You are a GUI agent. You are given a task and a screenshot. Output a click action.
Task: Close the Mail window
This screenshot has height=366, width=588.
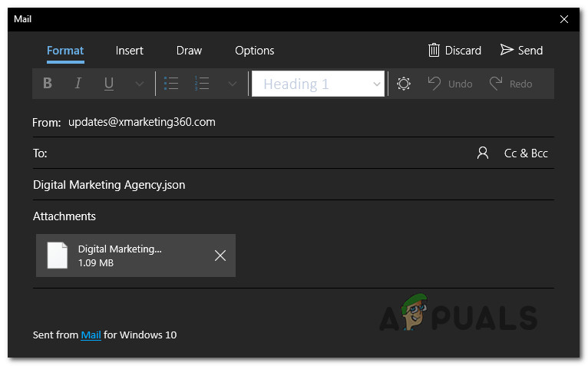(564, 19)
